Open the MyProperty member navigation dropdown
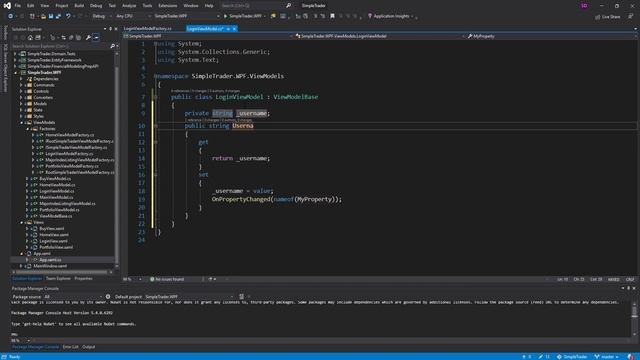 tap(551, 36)
